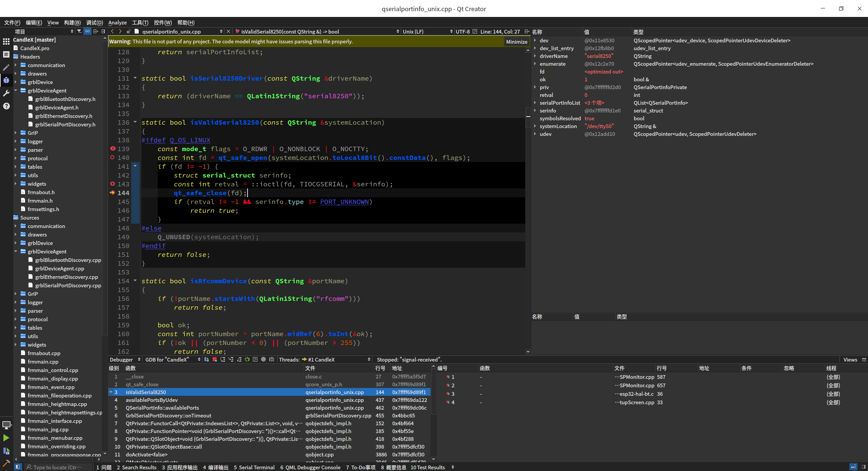The width and height of the screenshot is (868, 471).
Task: Open the Analyze menu
Action: point(117,23)
